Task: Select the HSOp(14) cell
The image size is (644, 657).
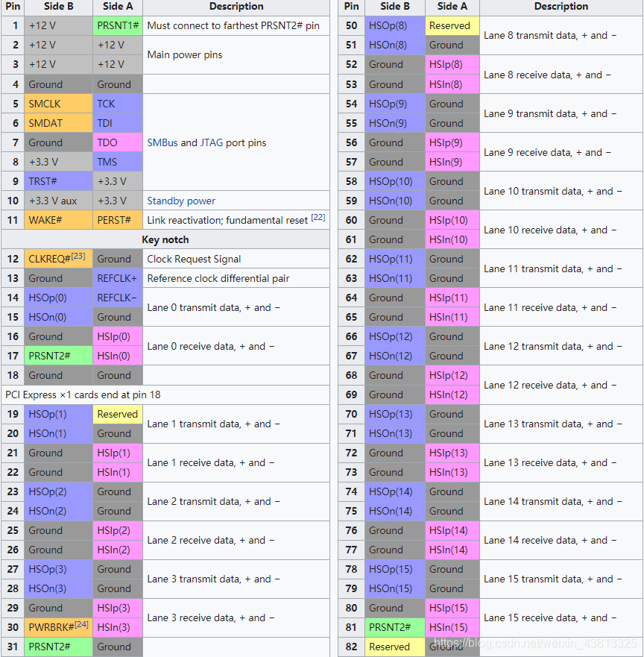Action: 395,491
